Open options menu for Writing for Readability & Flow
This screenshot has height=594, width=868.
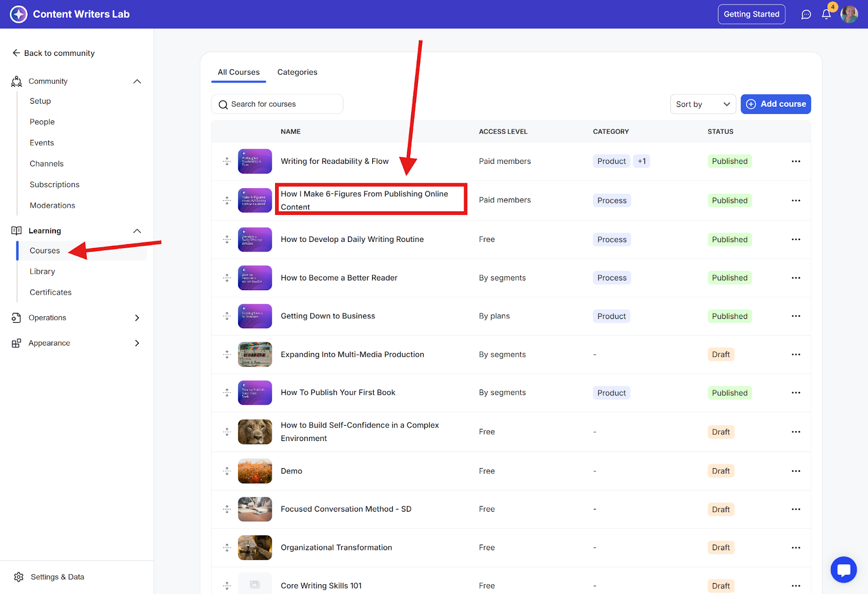pos(795,161)
